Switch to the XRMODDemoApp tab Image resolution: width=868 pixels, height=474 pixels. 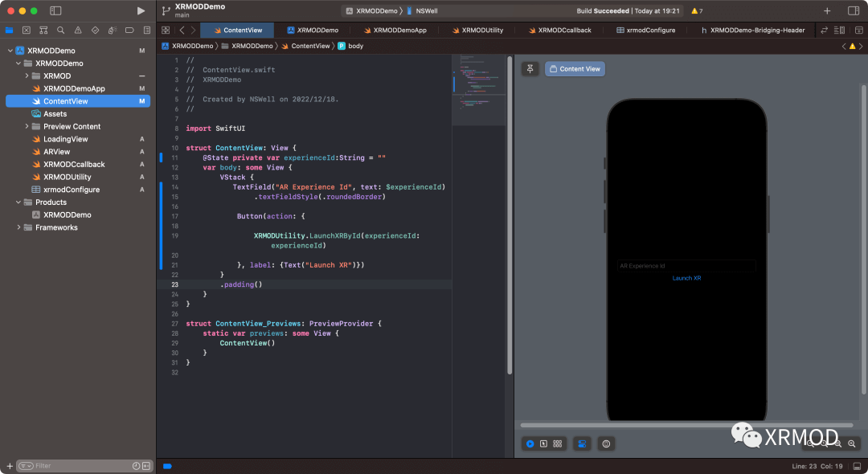[x=395, y=31]
